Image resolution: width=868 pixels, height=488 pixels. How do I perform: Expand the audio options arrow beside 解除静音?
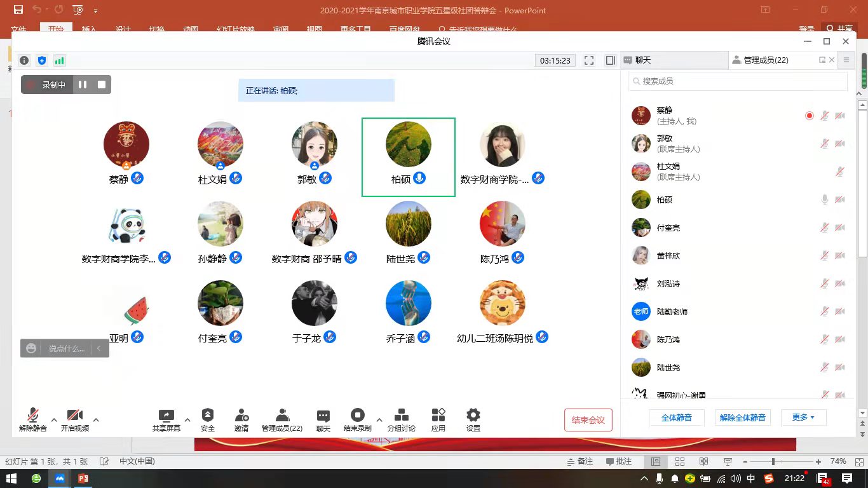click(54, 419)
